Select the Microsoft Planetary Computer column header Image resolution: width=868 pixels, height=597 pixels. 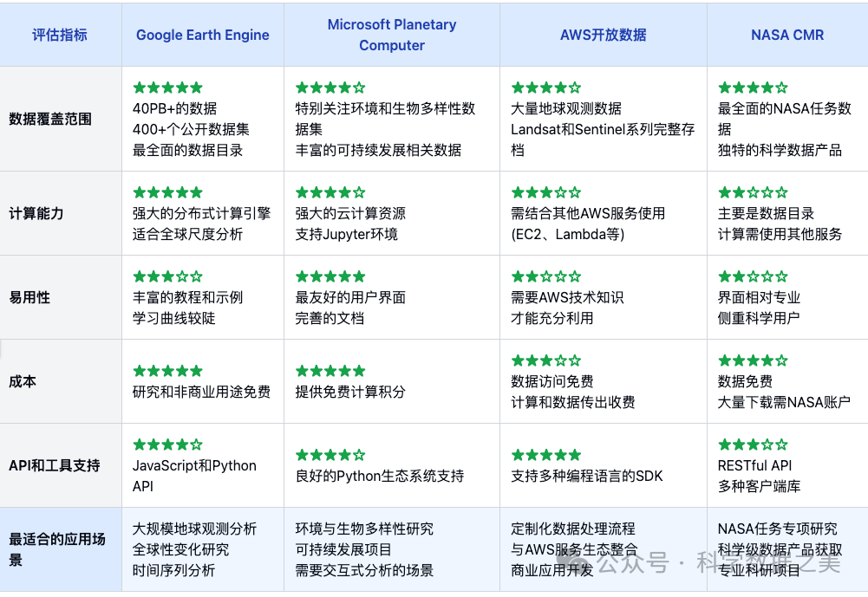(392, 36)
